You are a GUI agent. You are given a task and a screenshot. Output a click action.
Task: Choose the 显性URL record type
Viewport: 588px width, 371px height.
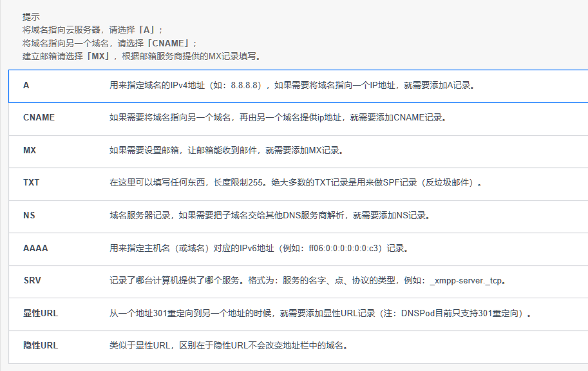coord(298,314)
